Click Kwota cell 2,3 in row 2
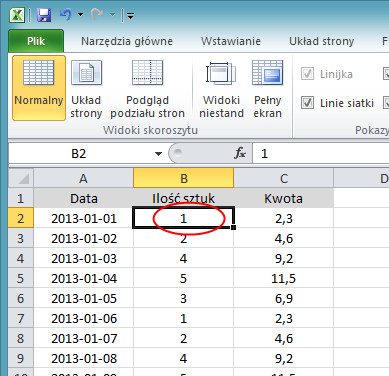 click(284, 218)
